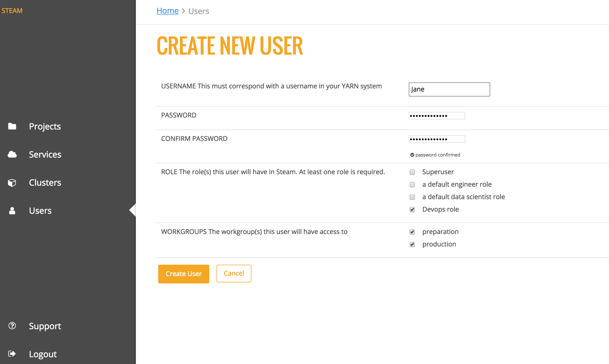Click the Clusters cube icon

(x=12, y=183)
